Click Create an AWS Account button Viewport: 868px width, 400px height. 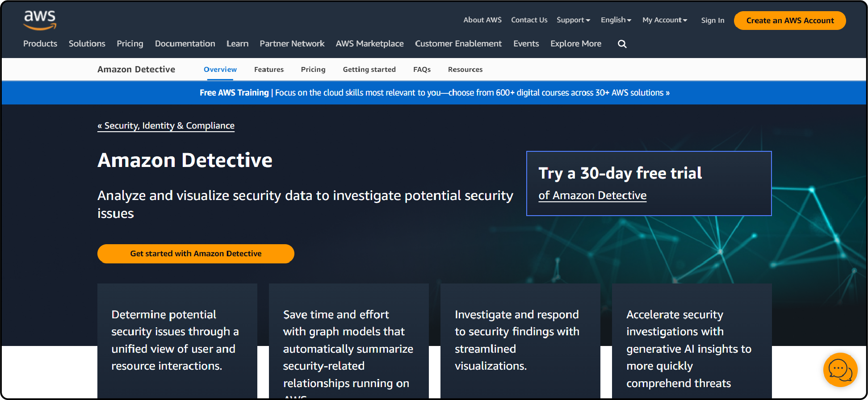tap(790, 21)
